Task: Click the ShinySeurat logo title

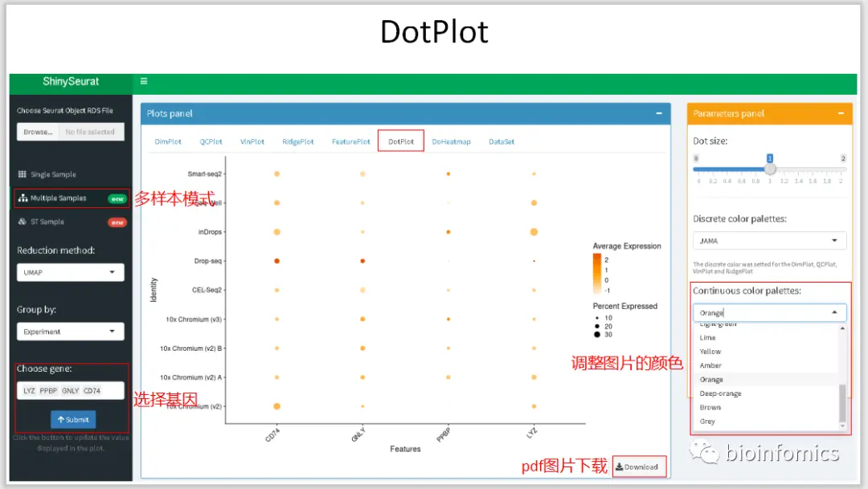Action: point(71,81)
